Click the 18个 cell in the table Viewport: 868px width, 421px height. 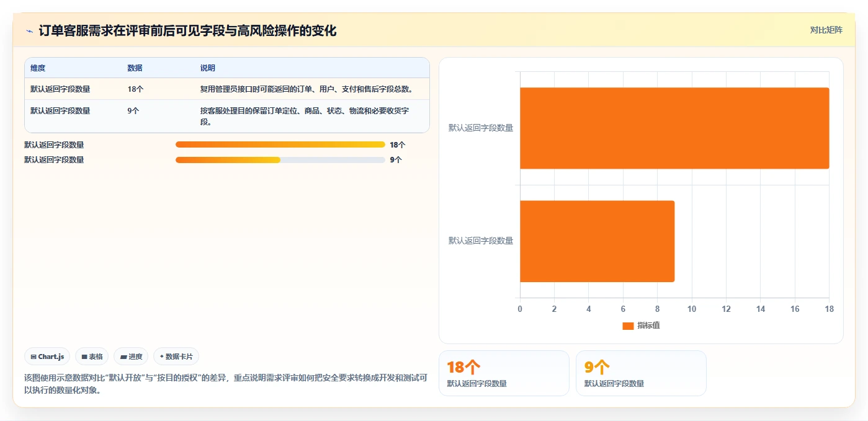[135, 89]
